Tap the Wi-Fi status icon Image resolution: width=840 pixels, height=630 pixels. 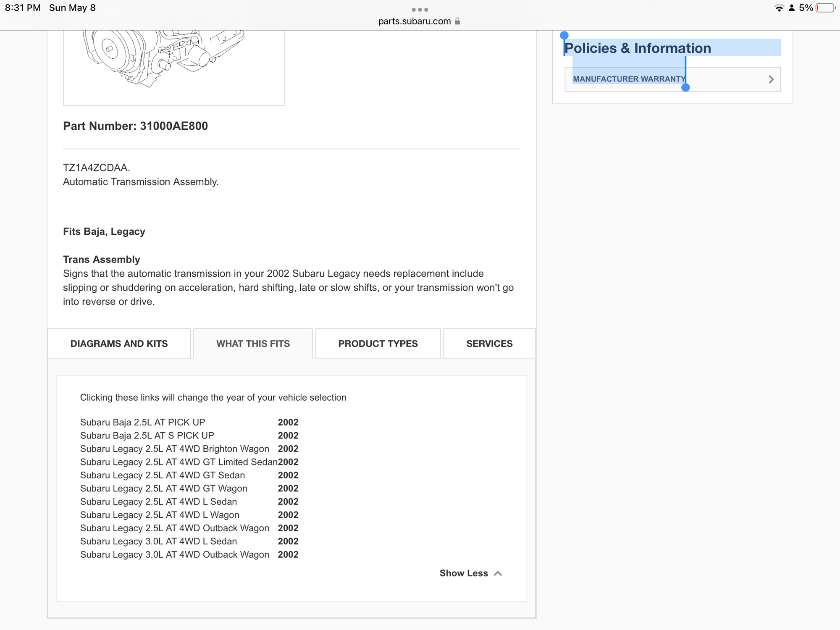pyautogui.click(x=779, y=8)
